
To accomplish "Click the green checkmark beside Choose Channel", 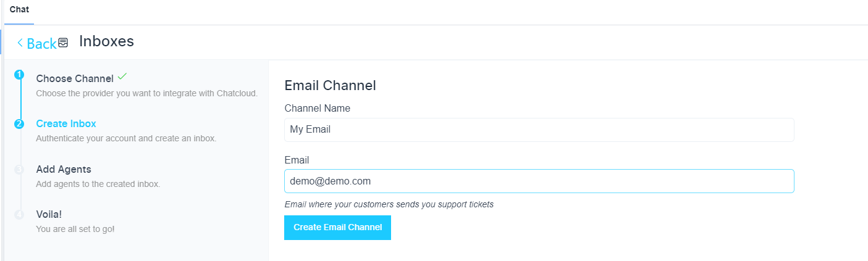I will click(x=122, y=77).
